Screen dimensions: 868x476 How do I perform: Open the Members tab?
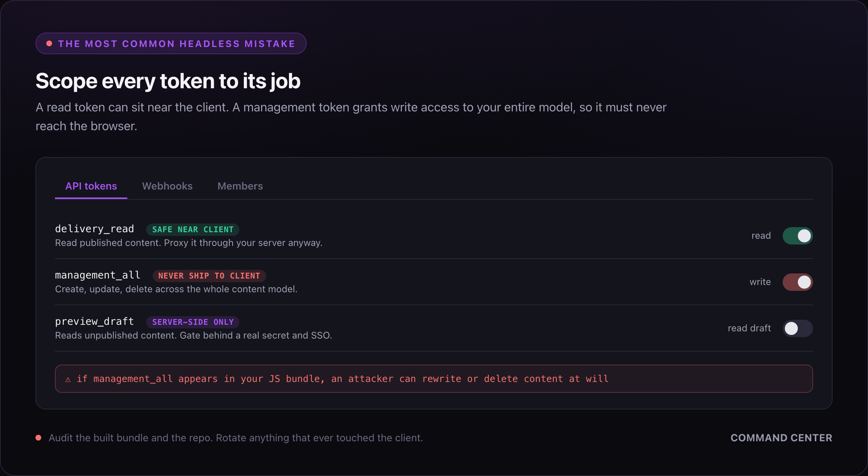tap(240, 186)
